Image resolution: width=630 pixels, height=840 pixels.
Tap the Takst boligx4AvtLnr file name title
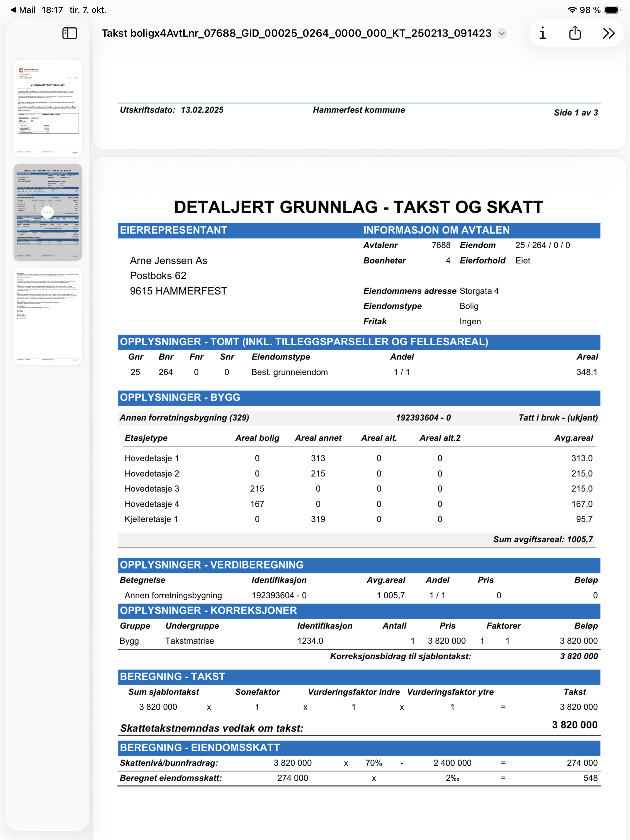click(296, 34)
